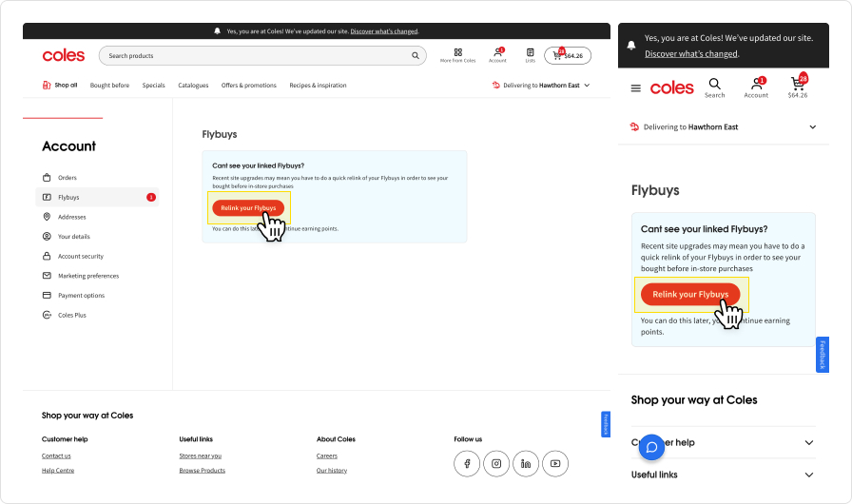Click the mobile Feedback side tab
This screenshot has width=852, height=504.
[x=823, y=355]
